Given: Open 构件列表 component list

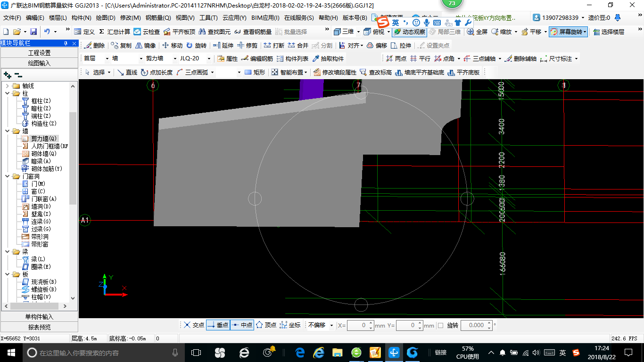Looking at the screenshot, I should [292, 59].
